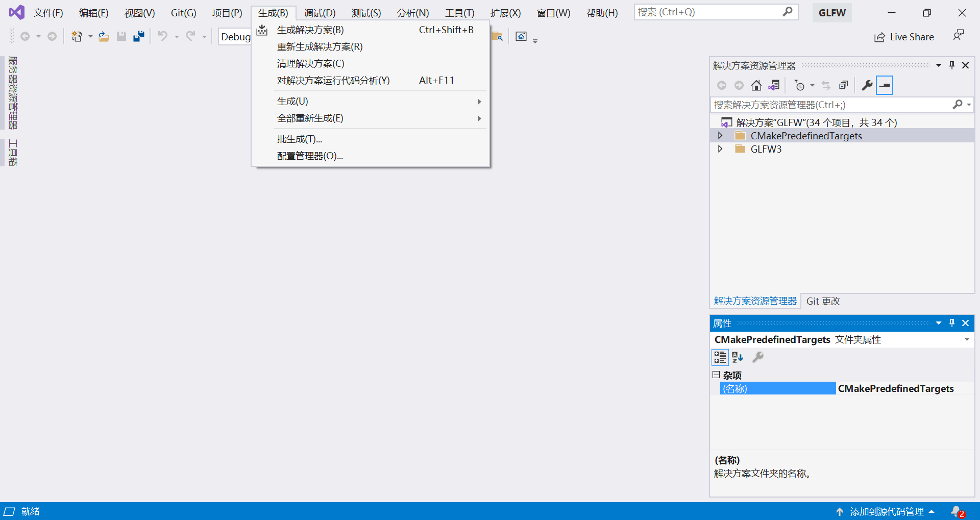The height and width of the screenshot is (520, 980).
Task: Open notifications bell in the status bar
Action: point(958,511)
